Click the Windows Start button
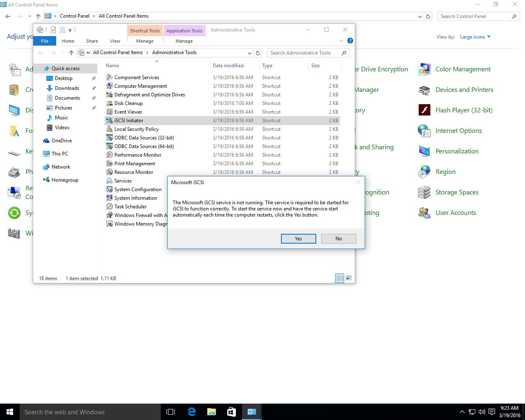This screenshot has height=420, width=525. (x=10, y=412)
